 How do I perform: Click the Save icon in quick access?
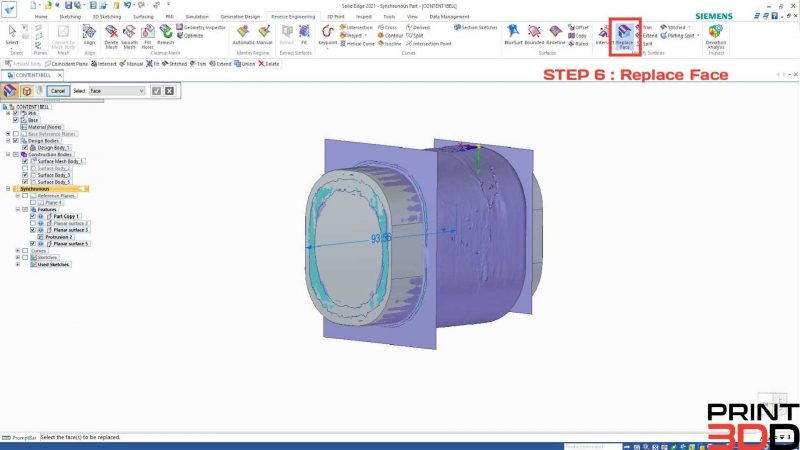68,5
